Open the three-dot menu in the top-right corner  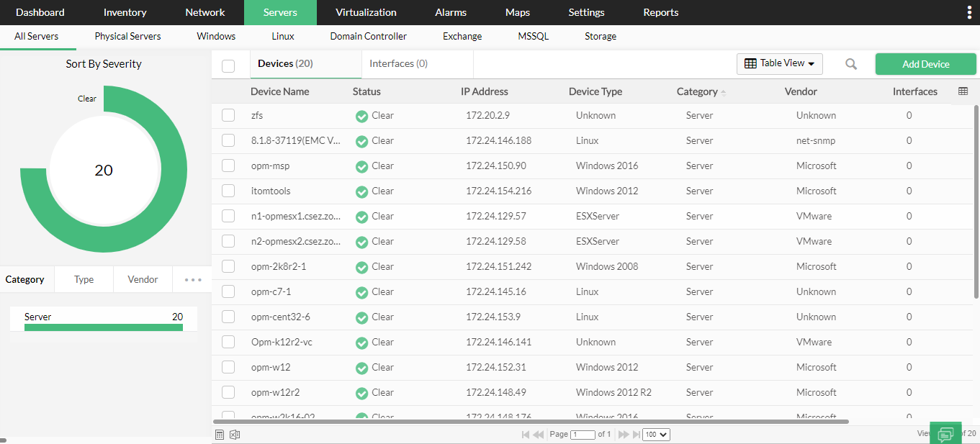pos(968,12)
